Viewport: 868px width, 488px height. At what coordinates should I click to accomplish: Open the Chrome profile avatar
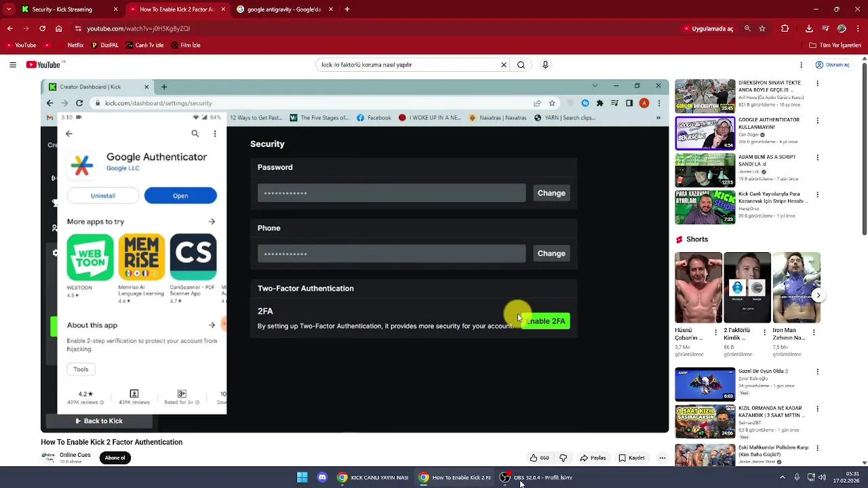tap(842, 28)
